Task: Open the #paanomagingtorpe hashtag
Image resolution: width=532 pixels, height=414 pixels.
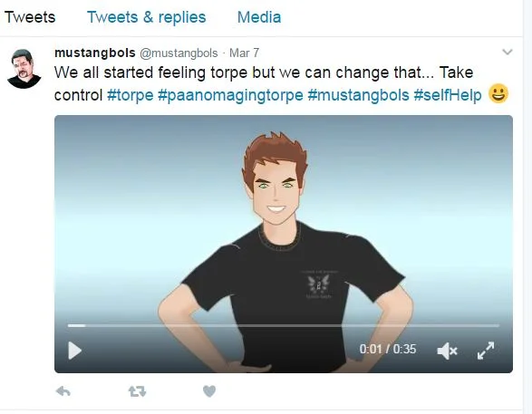Action: point(230,95)
